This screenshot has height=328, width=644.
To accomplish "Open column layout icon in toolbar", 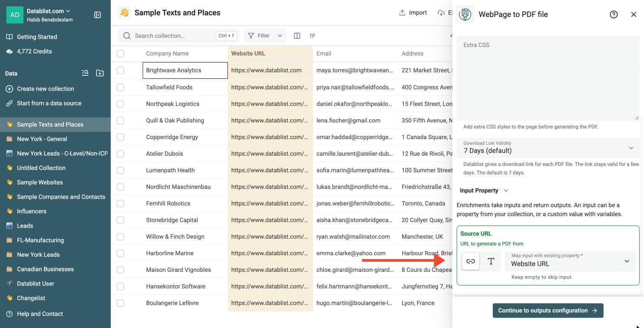I will point(297,36).
